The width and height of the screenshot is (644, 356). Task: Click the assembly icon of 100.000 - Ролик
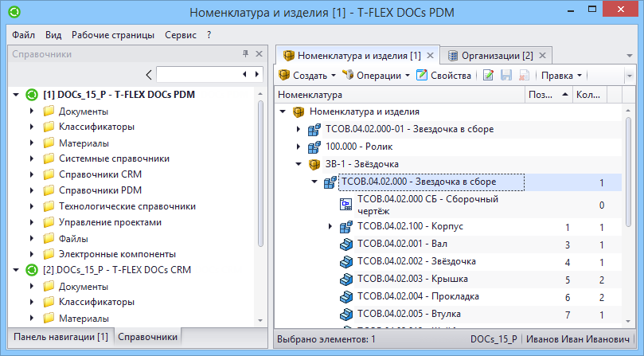(x=314, y=147)
